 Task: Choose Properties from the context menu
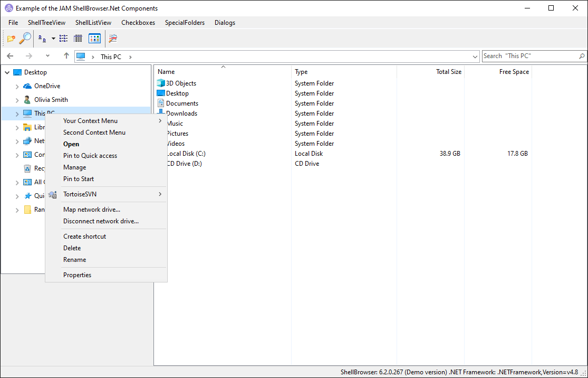click(77, 275)
